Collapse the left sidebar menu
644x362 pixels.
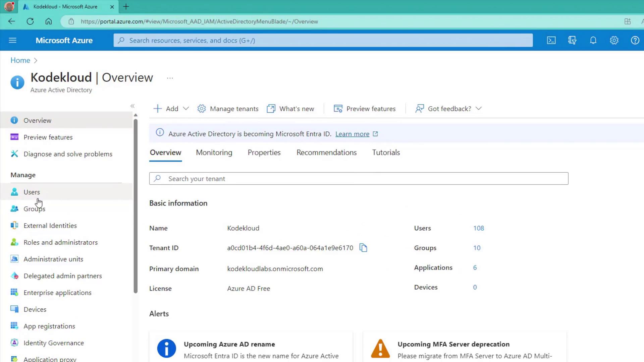point(132,106)
